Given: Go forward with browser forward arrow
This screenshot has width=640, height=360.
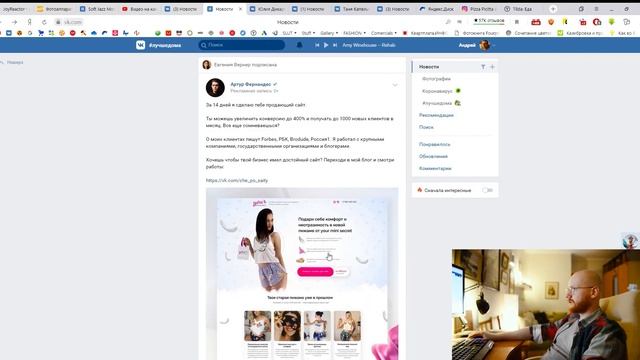Looking at the screenshot, I should pos(15,22).
